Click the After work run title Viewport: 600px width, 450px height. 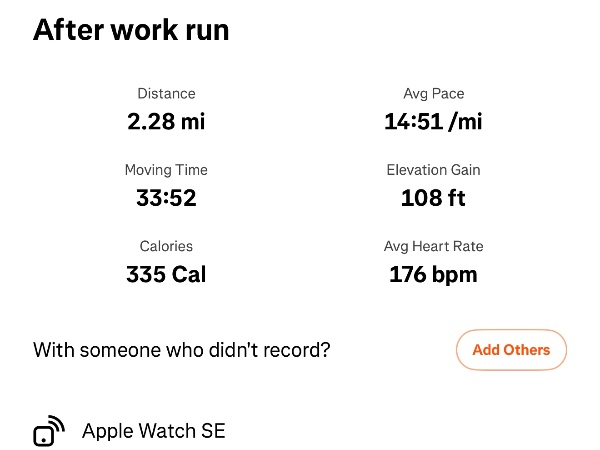coord(131,30)
